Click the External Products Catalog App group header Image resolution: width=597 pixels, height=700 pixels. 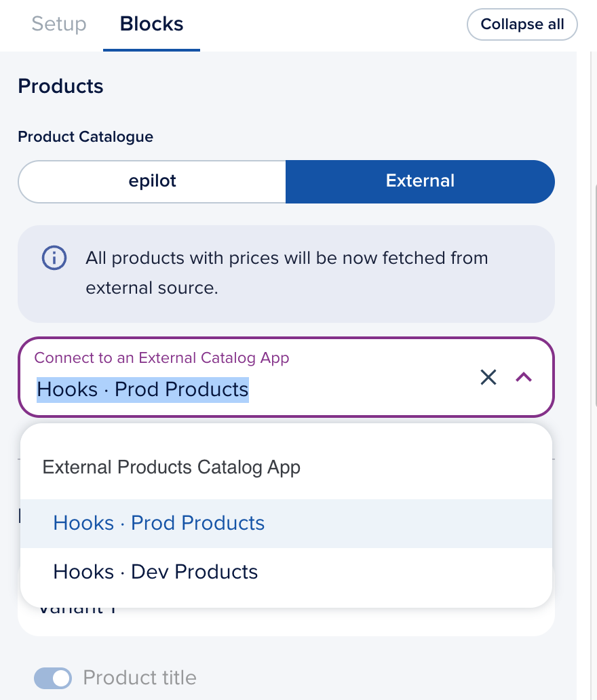(x=171, y=467)
